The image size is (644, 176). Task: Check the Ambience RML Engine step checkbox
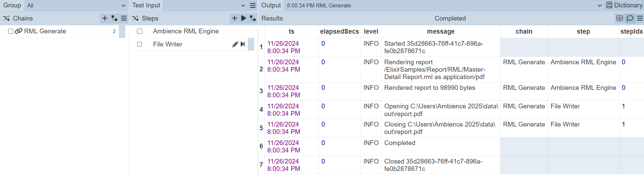(x=140, y=31)
